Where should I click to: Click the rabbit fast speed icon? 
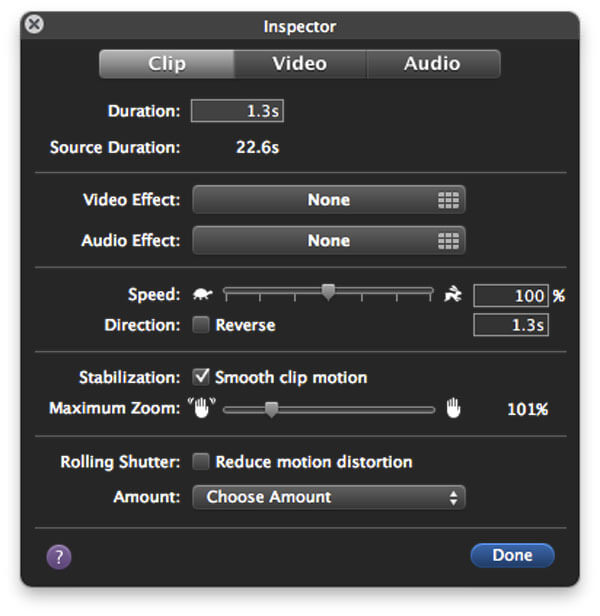[x=453, y=294]
